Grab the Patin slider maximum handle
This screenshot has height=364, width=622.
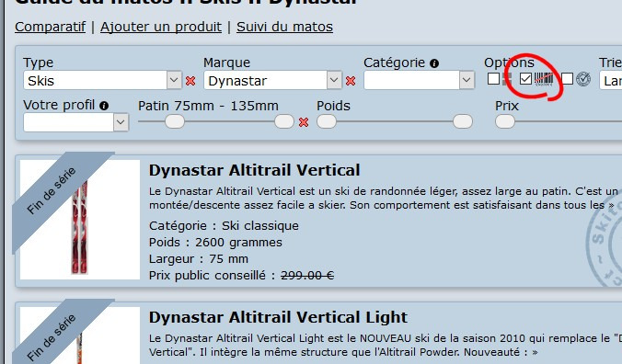point(284,121)
